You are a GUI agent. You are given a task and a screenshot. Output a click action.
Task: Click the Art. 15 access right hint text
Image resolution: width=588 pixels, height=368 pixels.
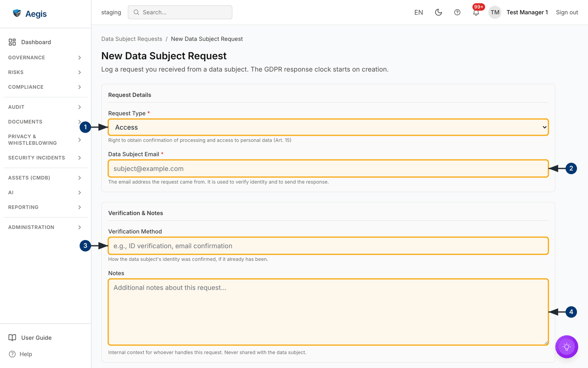point(200,140)
